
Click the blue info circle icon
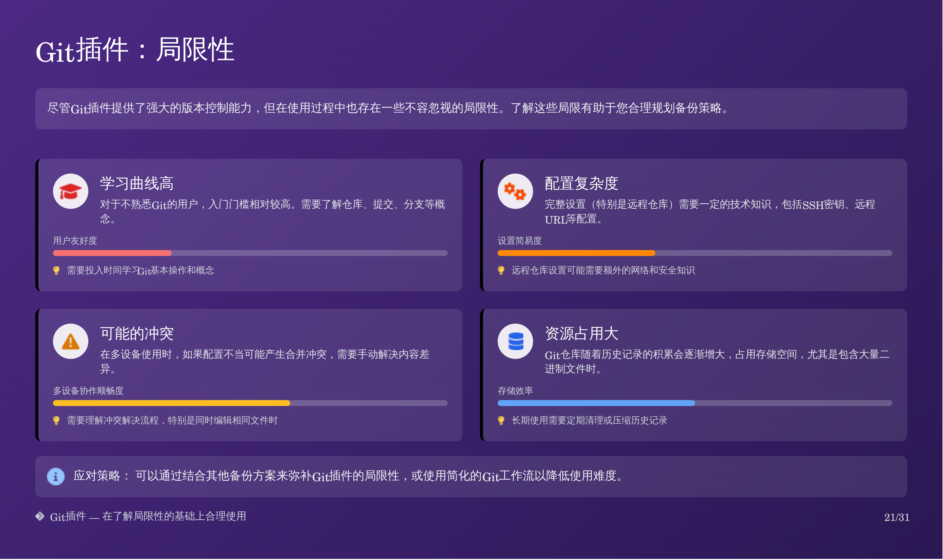55,477
